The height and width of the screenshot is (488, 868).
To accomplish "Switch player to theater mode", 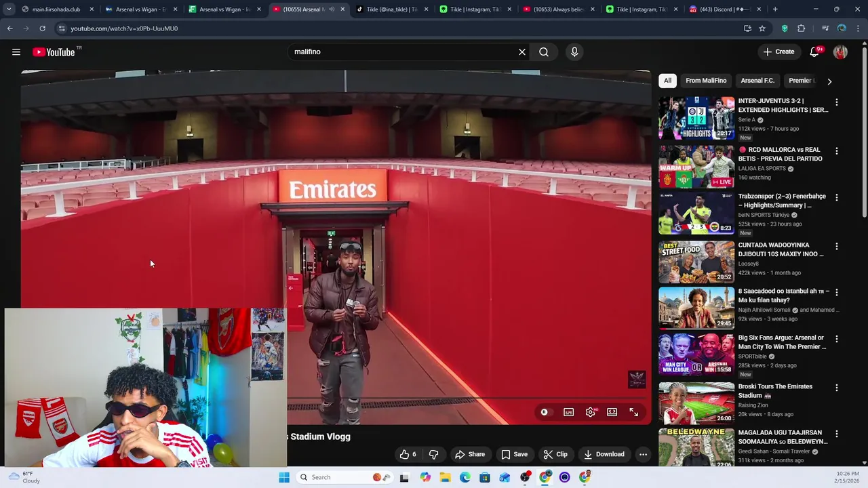I will coord(612,412).
